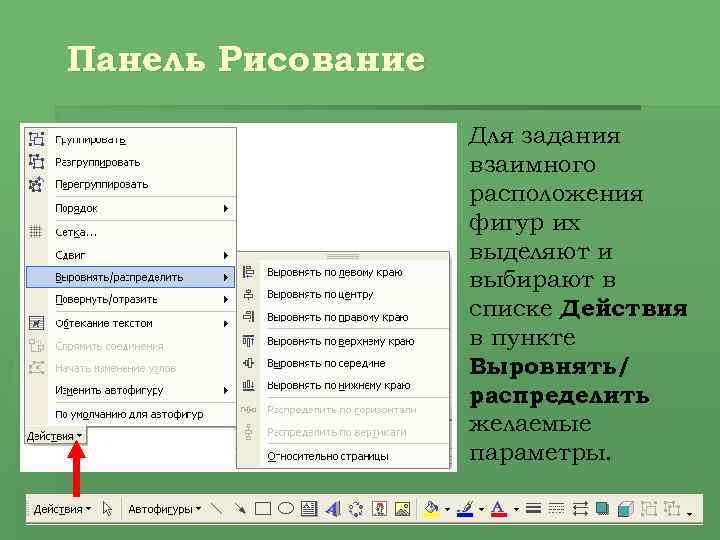This screenshot has width=720, height=540.
Task: Choose По умолчанию для автофигур
Action: [x=130, y=414]
